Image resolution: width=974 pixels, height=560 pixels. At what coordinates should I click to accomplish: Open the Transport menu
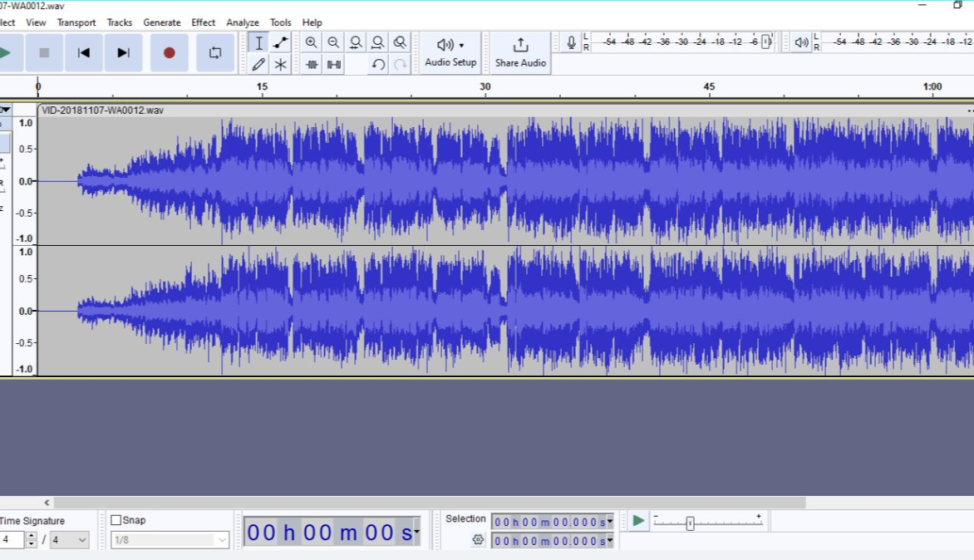pyautogui.click(x=76, y=22)
